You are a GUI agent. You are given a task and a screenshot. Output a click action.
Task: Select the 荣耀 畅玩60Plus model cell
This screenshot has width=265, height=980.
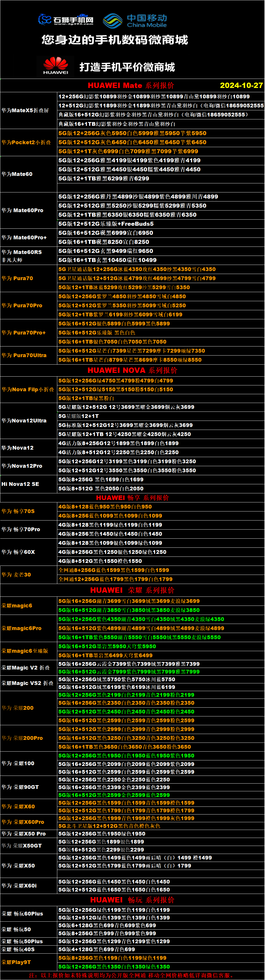pyautogui.click(x=29, y=914)
